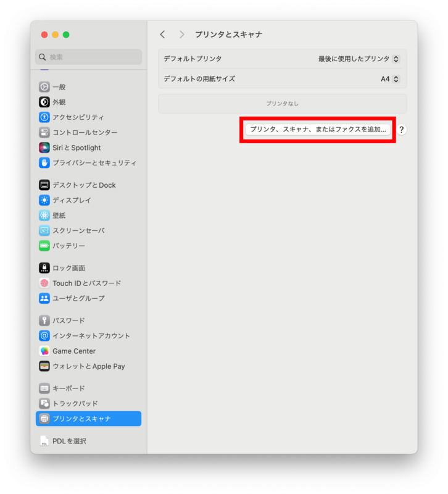Select the バッテリー battery icon

(x=44, y=245)
